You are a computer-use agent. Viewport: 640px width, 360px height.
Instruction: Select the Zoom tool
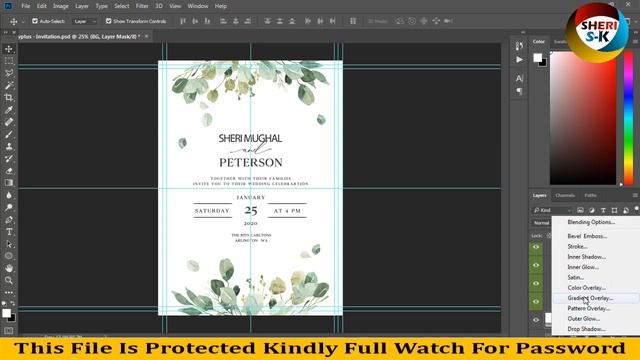pyautogui.click(x=9, y=280)
